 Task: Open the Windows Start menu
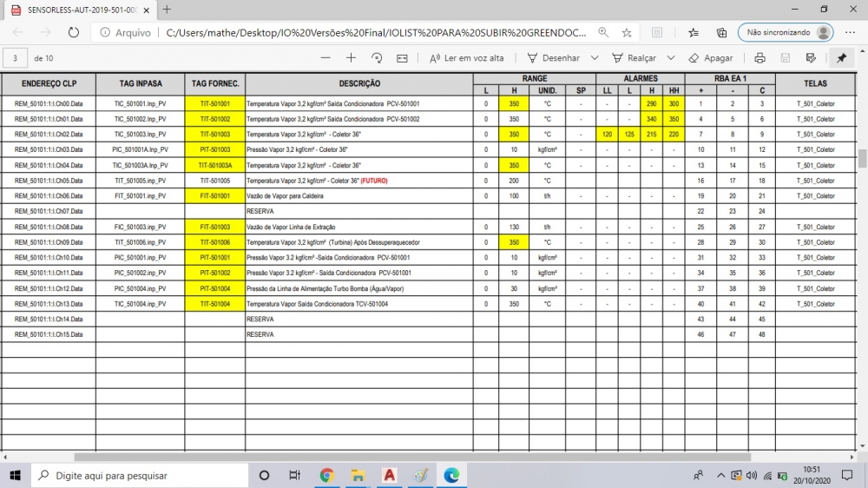click(15, 475)
